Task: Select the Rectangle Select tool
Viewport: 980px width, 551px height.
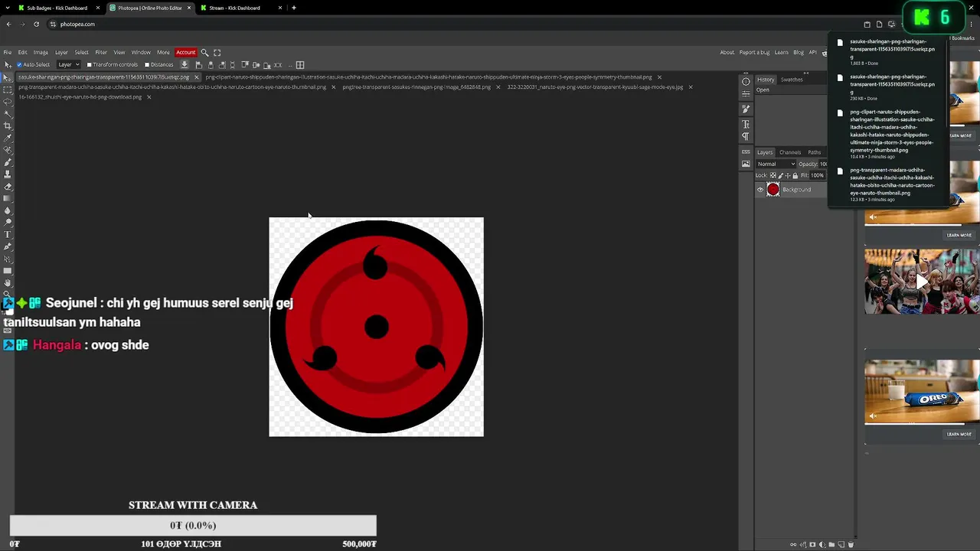Action: click(8, 90)
